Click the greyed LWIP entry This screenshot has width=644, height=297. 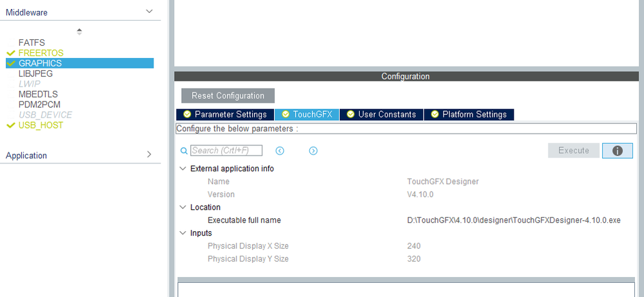30,84
